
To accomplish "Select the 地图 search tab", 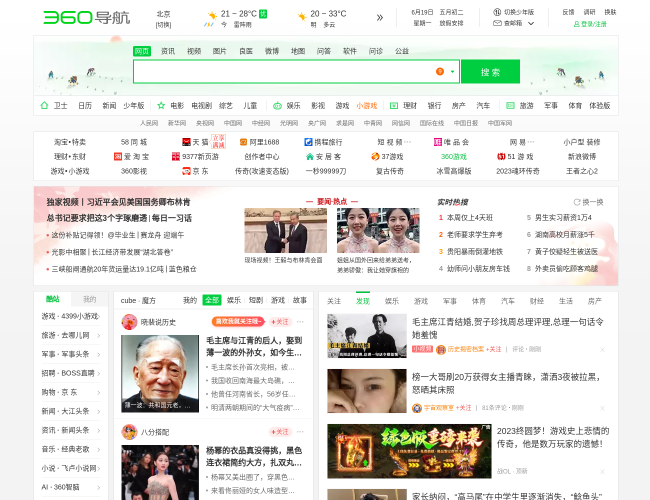I will [298, 51].
